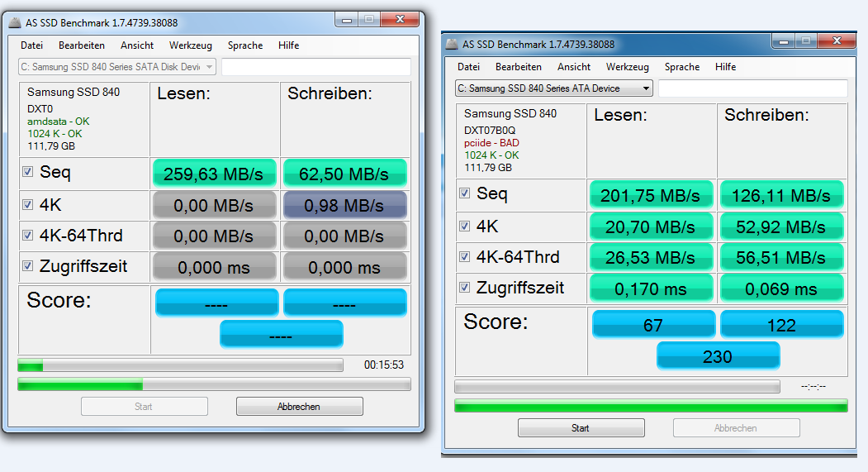
Task: Toggle Zugriffszeit checkbox in left window
Action: click(28, 266)
